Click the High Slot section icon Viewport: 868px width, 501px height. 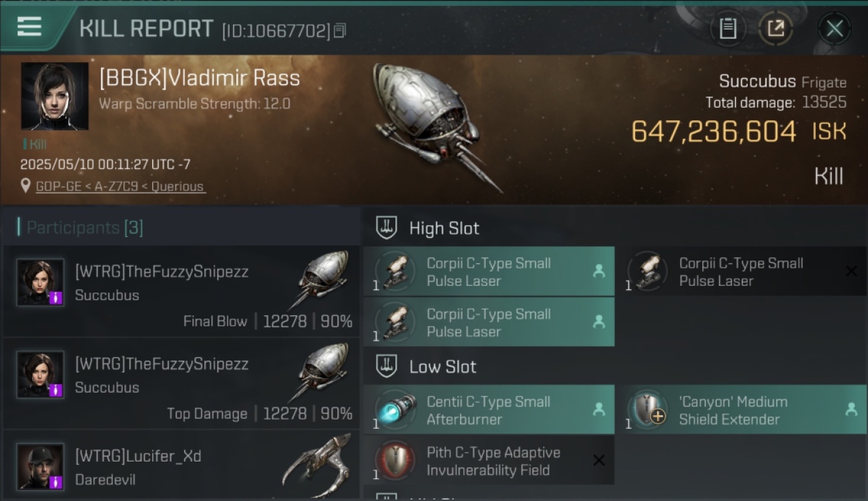coord(387,228)
